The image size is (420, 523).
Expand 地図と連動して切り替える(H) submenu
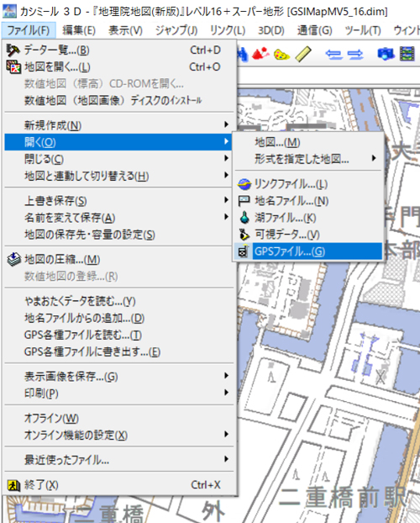coord(119,176)
